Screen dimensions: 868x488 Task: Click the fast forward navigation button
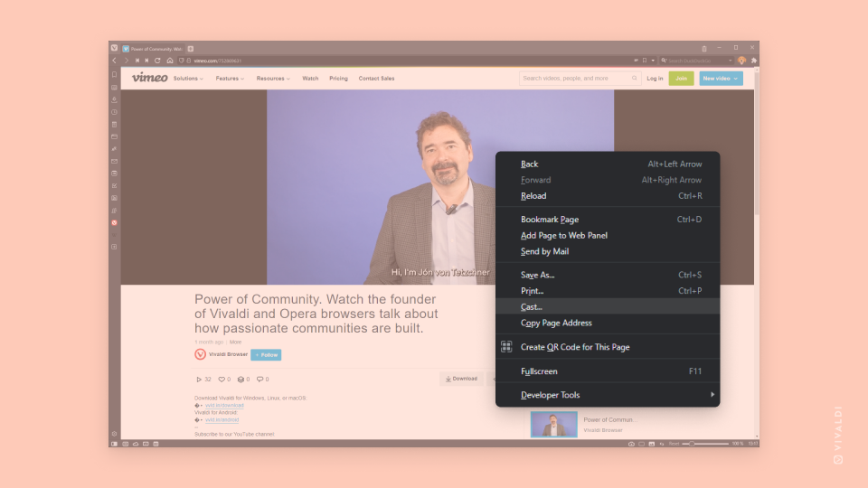(146, 61)
